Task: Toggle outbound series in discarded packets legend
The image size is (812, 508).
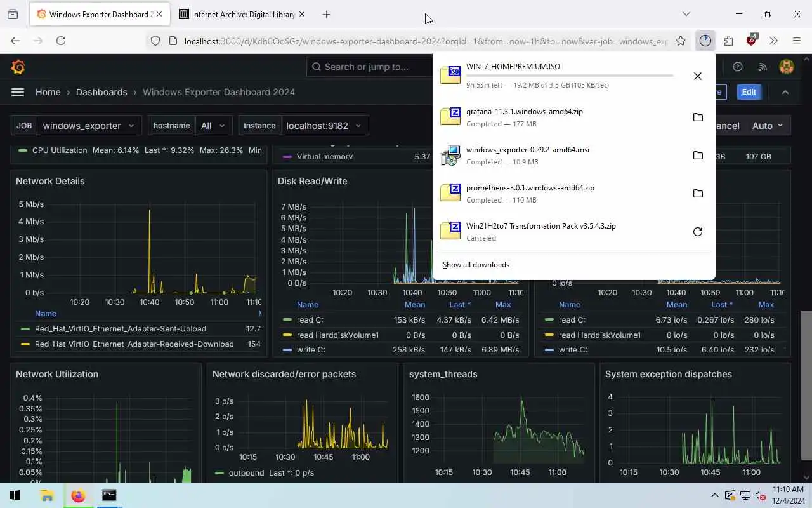Action: (246, 473)
